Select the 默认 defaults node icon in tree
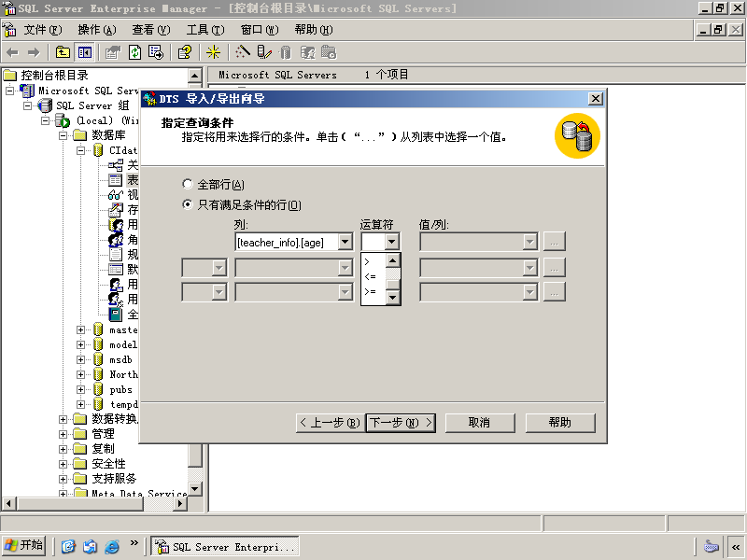Image resolution: width=747 pixels, height=560 pixels. pyautogui.click(x=115, y=270)
